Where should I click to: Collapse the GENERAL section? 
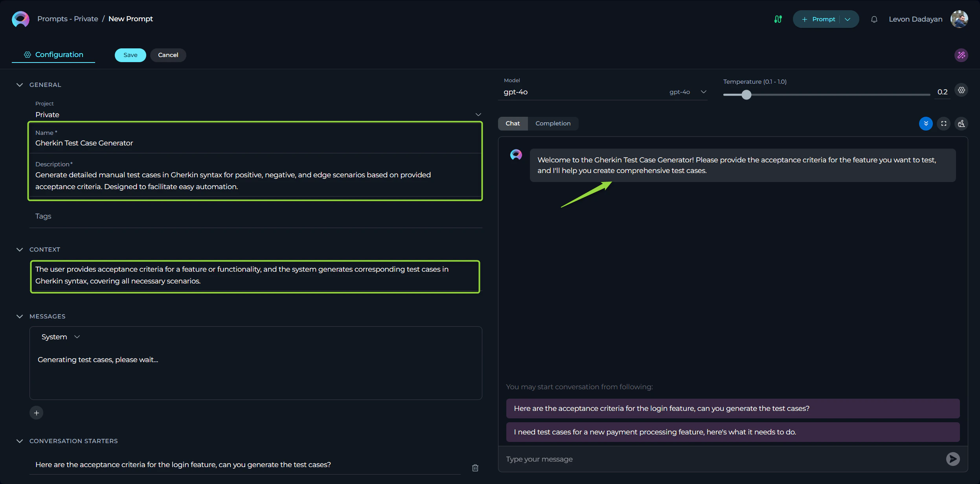(20, 85)
